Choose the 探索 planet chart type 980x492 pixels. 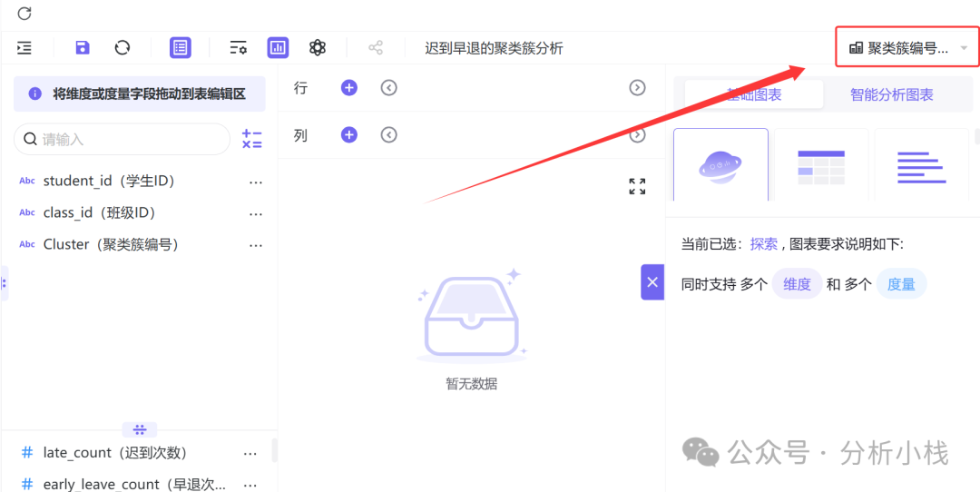(x=720, y=164)
